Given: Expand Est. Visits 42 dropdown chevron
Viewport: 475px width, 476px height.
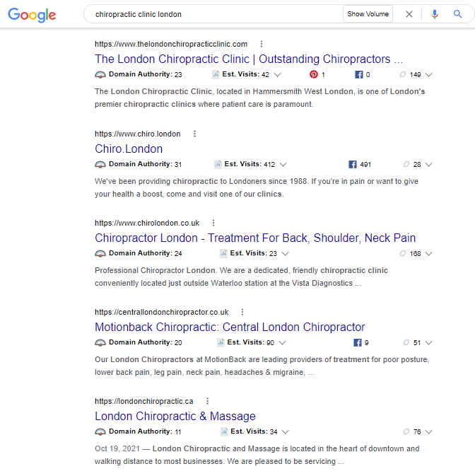Looking at the screenshot, I should (x=277, y=75).
